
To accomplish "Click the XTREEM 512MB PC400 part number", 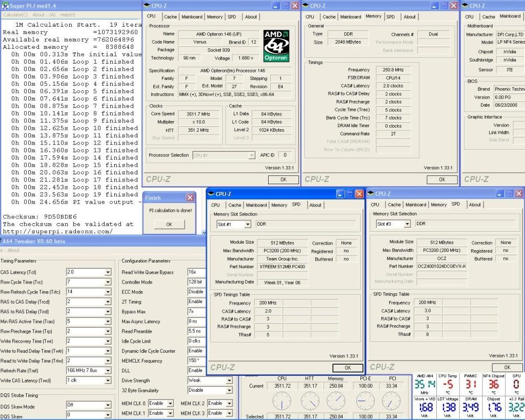I will pyautogui.click(x=282, y=267).
